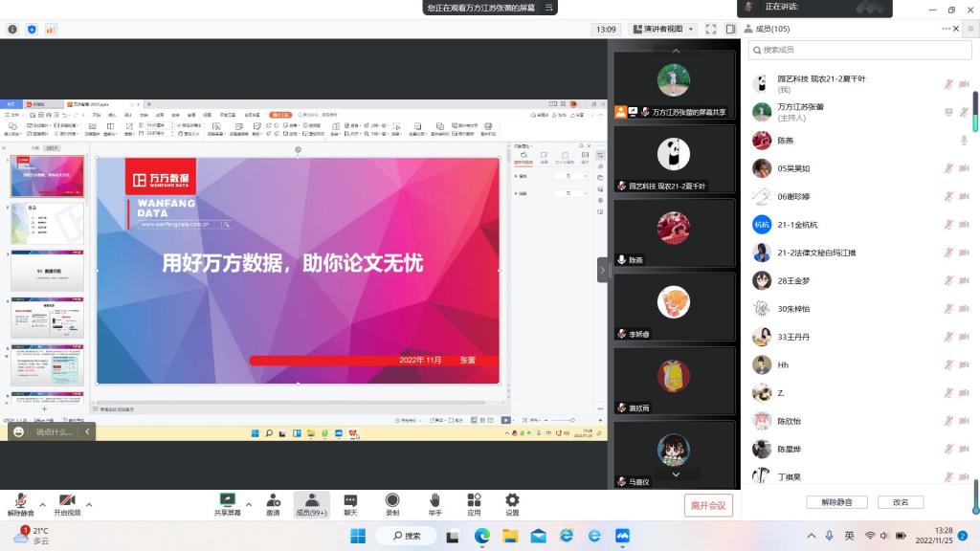Turn on camera with 开启视频

point(67,504)
